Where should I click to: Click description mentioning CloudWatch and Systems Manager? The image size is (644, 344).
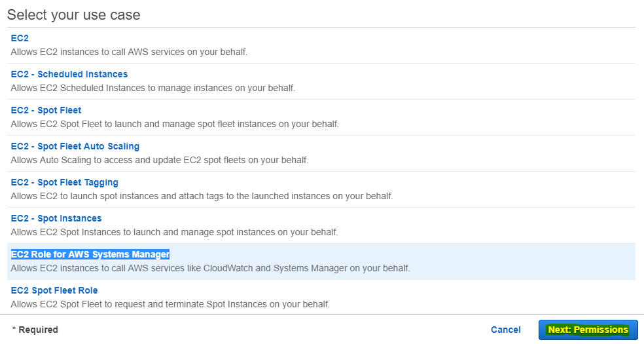coord(210,269)
